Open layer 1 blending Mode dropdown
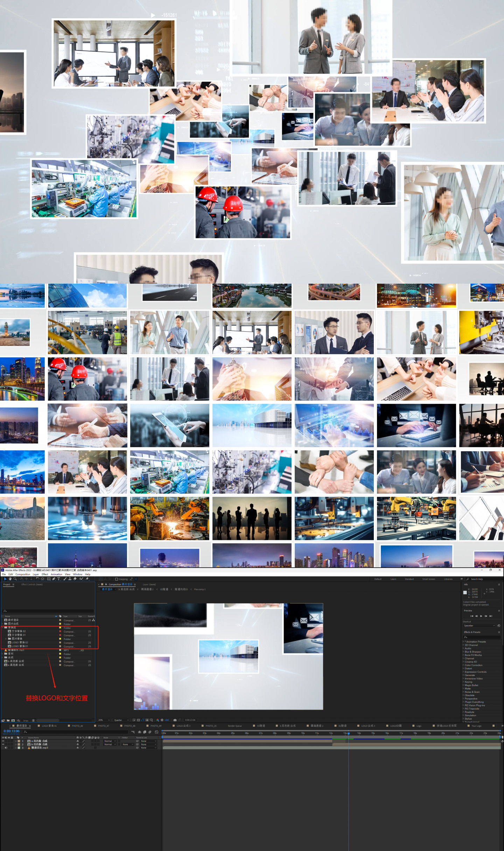The height and width of the screenshot is (851, 504). pos(110,741)
